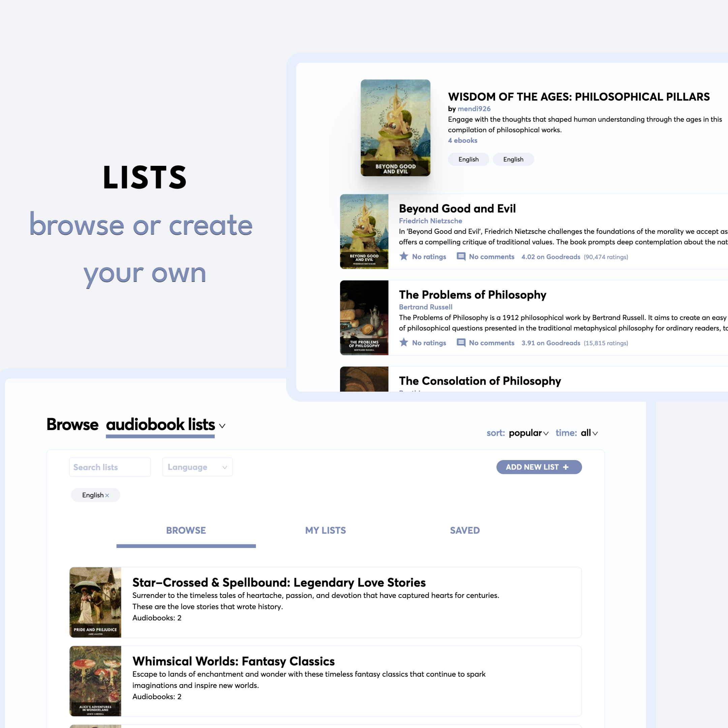Remove the English filter chip with x

coord(107,495)
